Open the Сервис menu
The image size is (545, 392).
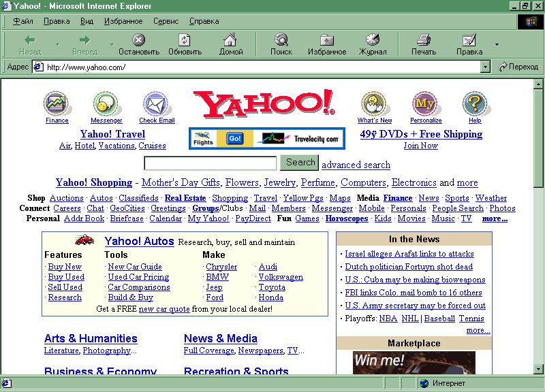[x=166, y=21]
